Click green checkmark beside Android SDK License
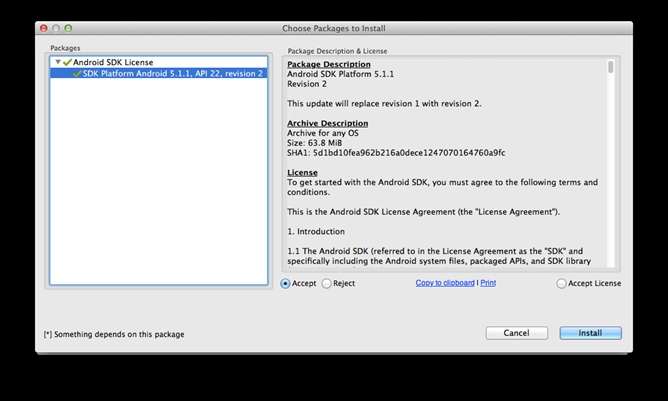 pos(67,62)
